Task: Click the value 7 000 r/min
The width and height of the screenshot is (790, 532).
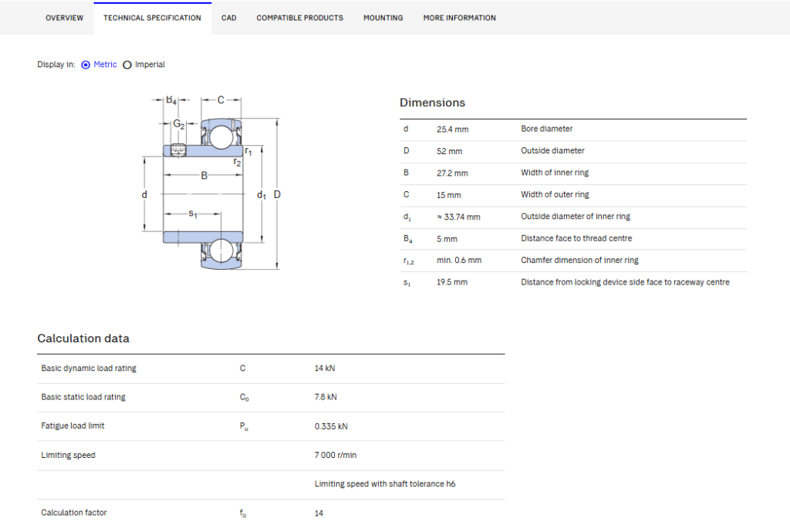Action: coord(336,455)
